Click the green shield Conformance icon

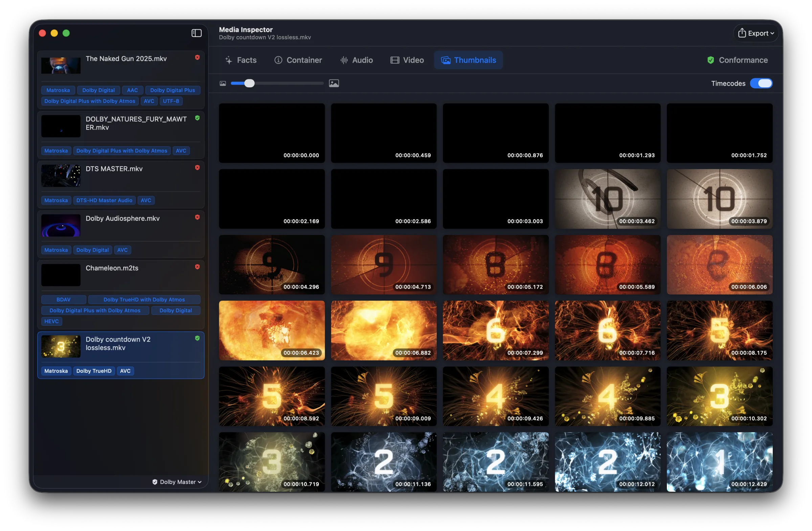(x=711, y=60)
